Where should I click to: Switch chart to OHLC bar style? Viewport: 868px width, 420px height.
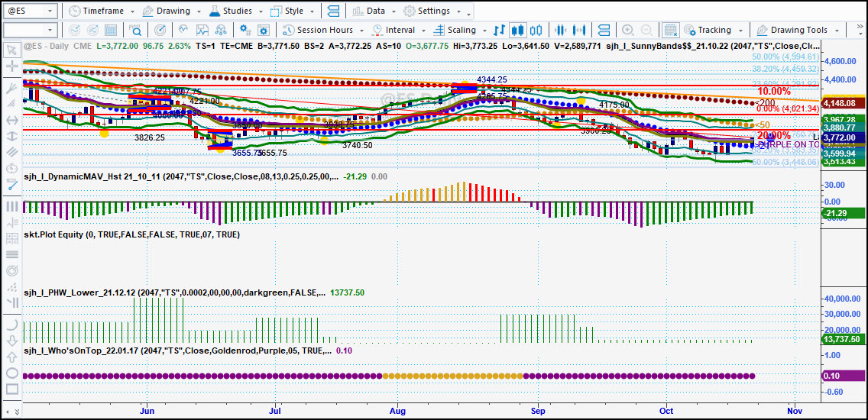[x=499, y=30]
